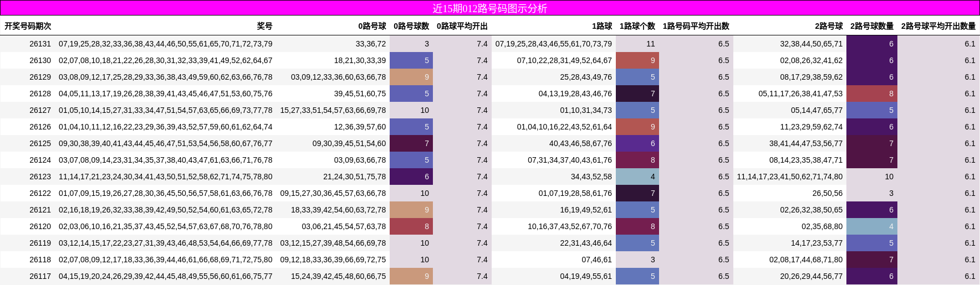This screenshot has height=285, width=980.
Task: Select the 2路号球平均开出数量 column header
Action: click(x=938, y=26)
